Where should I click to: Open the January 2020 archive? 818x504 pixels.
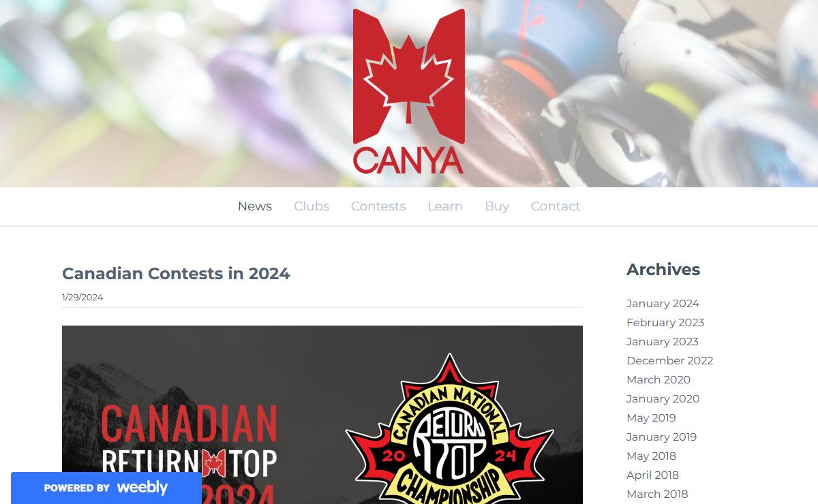click(663, 399)
